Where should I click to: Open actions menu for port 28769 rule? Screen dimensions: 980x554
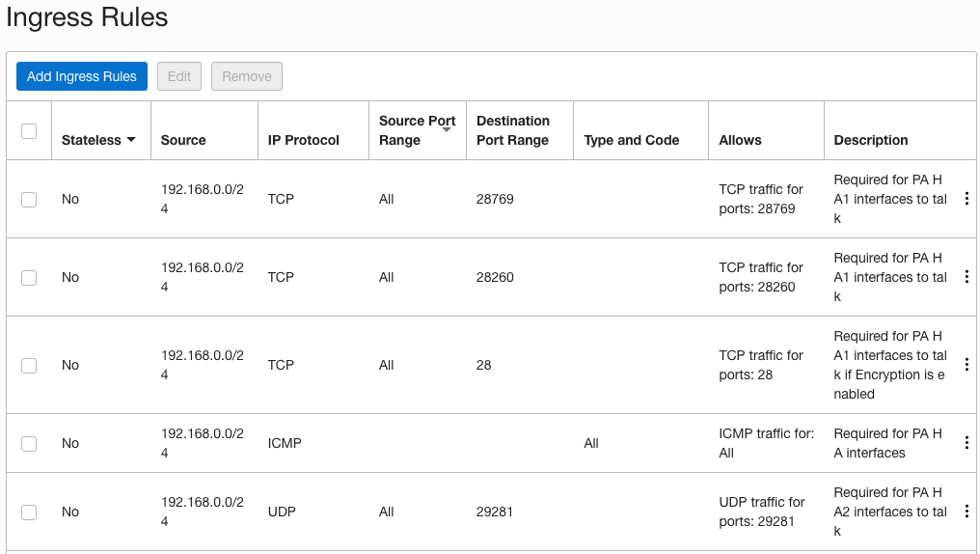(x=966, y=199)
